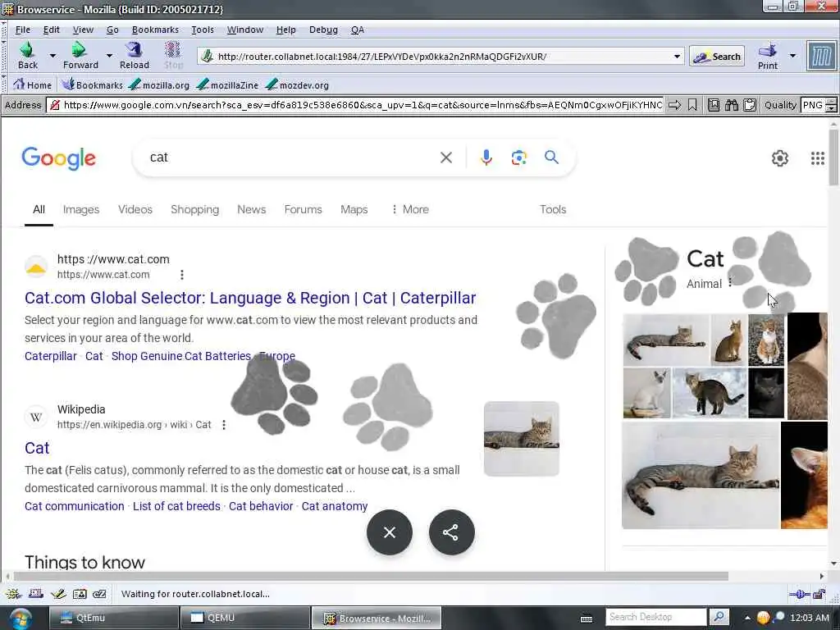Screen dimensions: 840x630
Task: Start Google voice search microphone
Action: (x=486, y=157)
